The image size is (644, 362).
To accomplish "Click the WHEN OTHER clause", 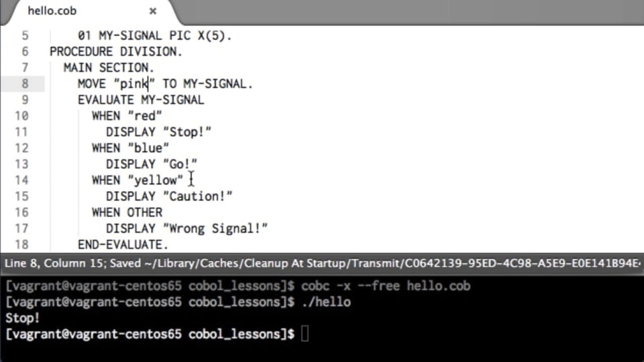I will [127, 213].
